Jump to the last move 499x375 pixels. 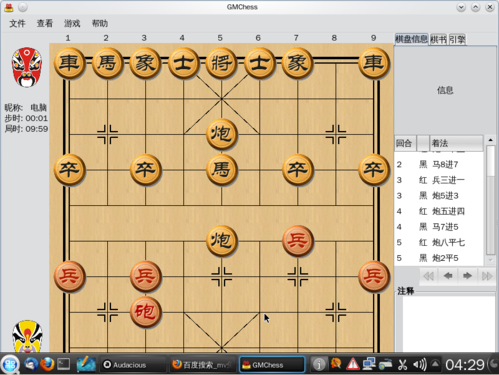[x=486, y=276]
